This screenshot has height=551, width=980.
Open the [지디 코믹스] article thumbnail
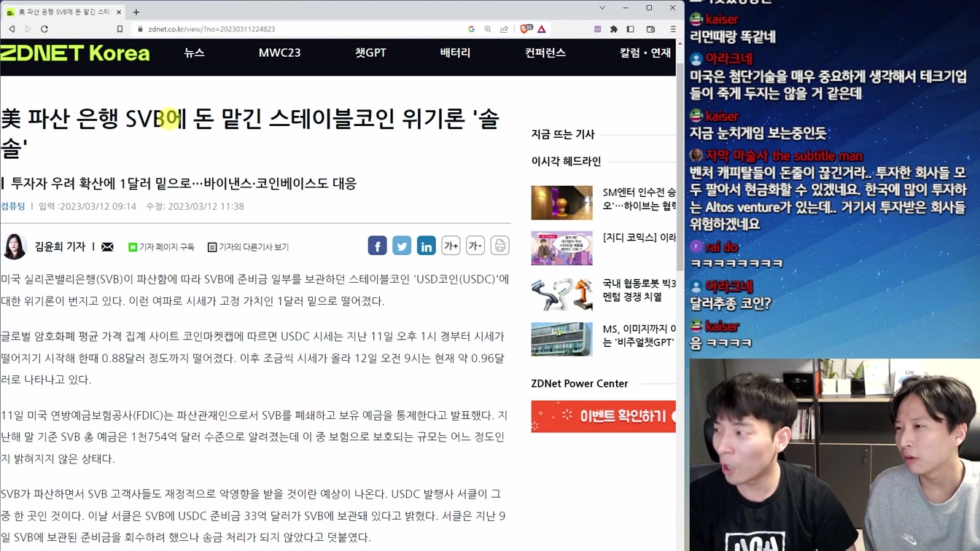click(561, 248)
